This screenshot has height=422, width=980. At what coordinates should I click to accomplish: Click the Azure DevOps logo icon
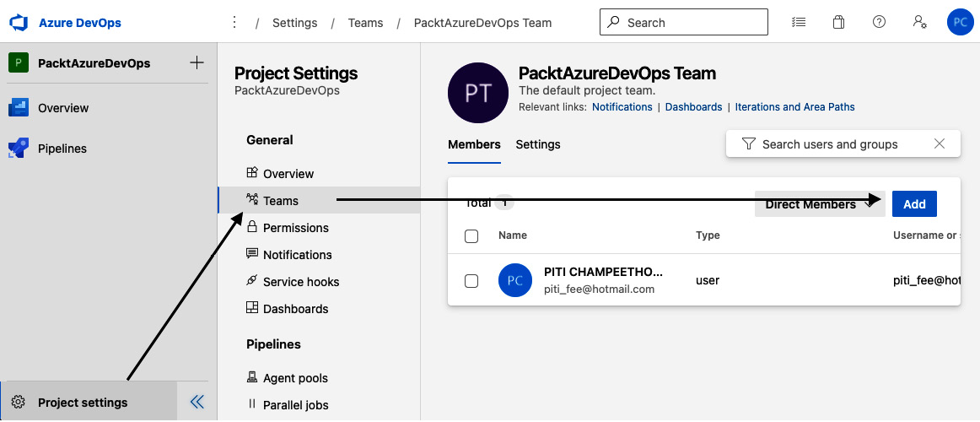click(19, 23)
